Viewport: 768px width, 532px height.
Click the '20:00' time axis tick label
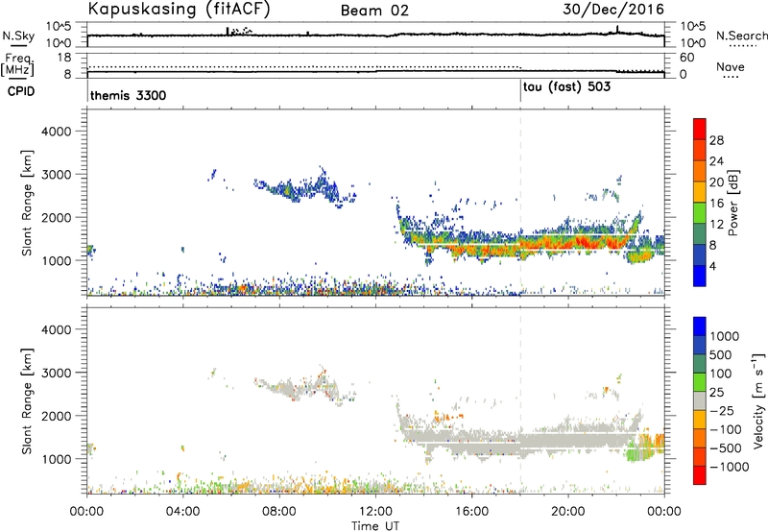(568, 512)
